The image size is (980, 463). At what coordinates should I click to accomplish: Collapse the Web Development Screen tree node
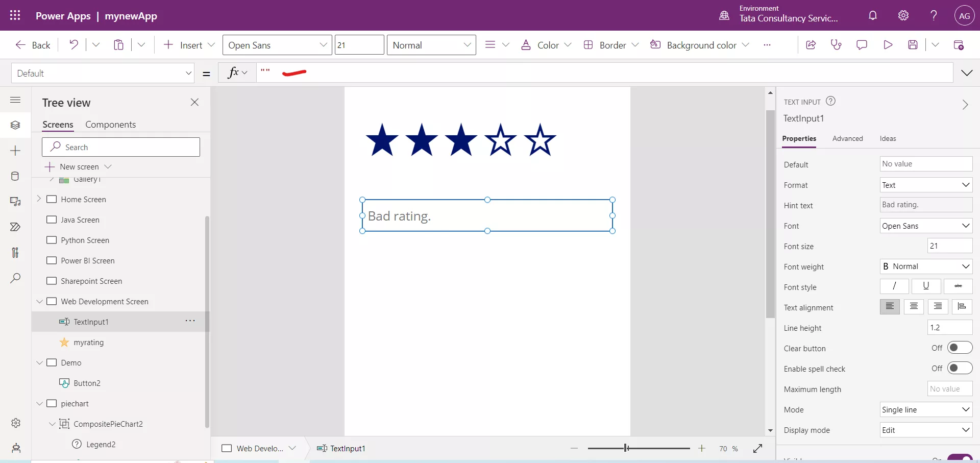pyautogui.click(x=40, y=301)
